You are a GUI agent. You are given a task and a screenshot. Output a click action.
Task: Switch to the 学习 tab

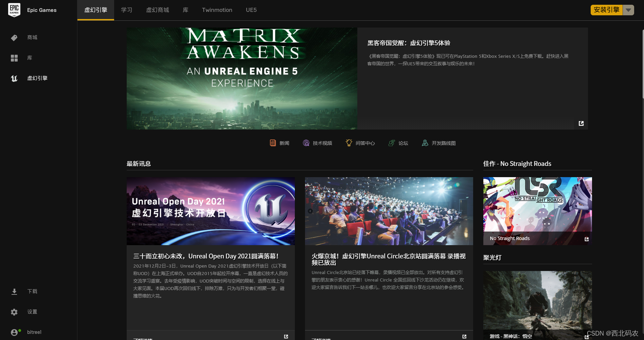click(127, 10)
